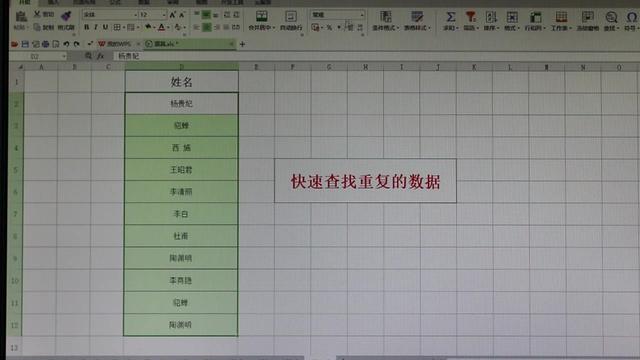Expand the Sum dropdown arrow

(x=457, y=28)
